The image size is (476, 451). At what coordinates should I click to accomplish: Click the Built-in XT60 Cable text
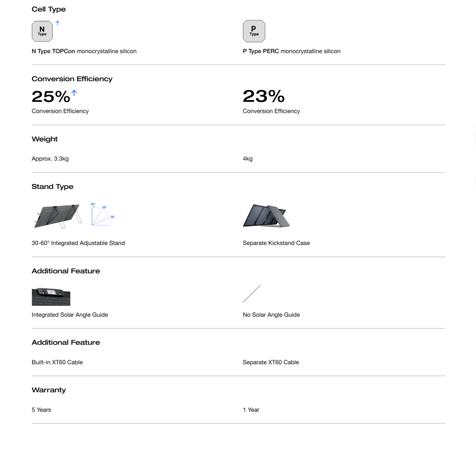57,362
